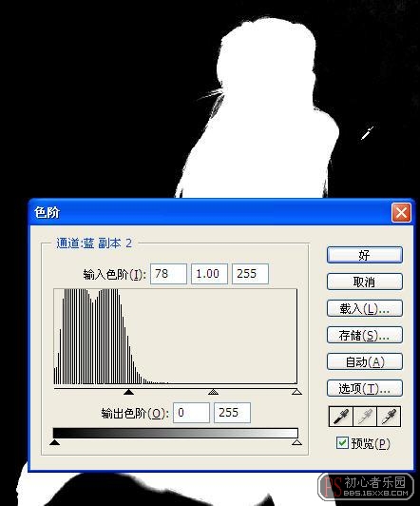Open the 存储(S)... save dialog
The height and width of the screenshot is (506, 420).
coord(365,335)
